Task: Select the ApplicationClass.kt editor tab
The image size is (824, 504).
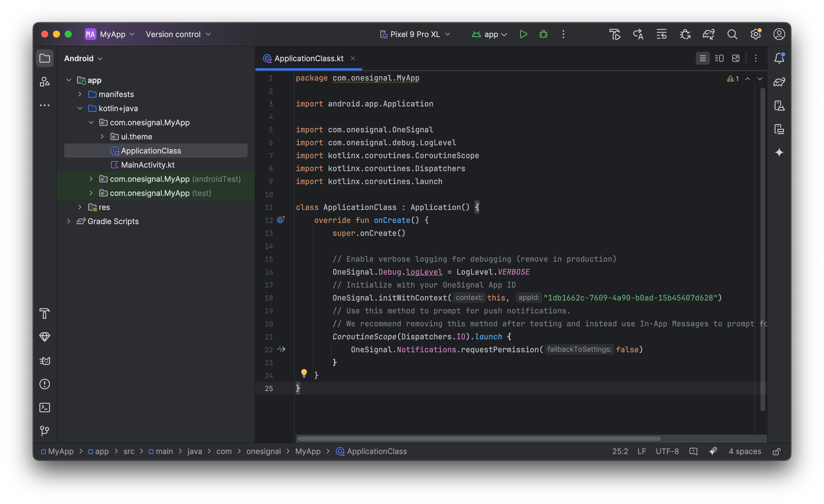Action: (308, 58)
